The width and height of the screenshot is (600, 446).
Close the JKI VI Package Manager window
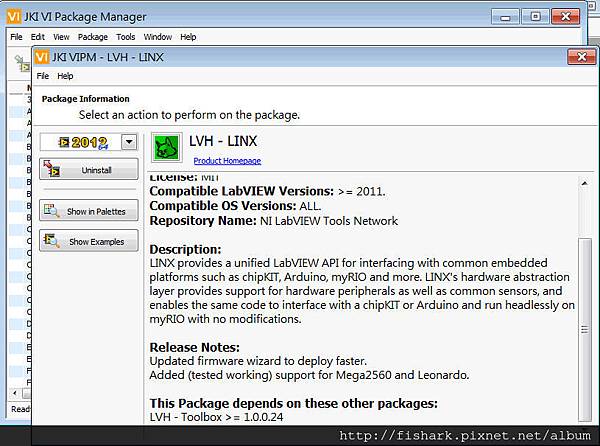(x=565, y=16)
